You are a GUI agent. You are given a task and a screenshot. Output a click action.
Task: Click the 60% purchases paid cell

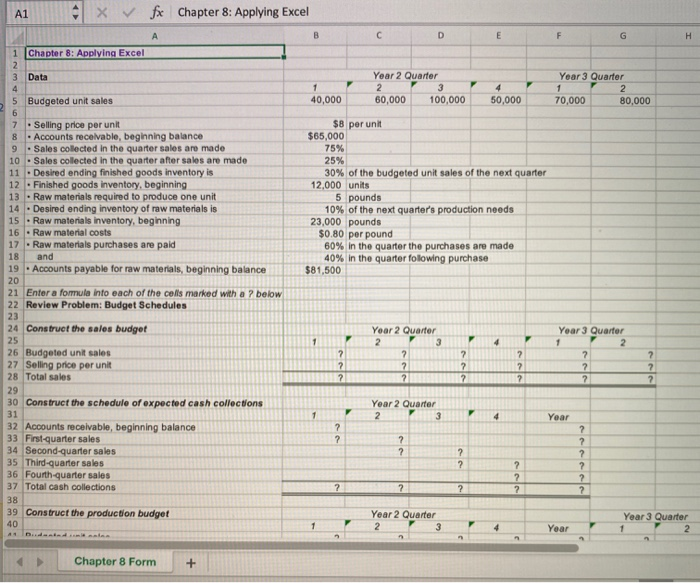point(315,246)
